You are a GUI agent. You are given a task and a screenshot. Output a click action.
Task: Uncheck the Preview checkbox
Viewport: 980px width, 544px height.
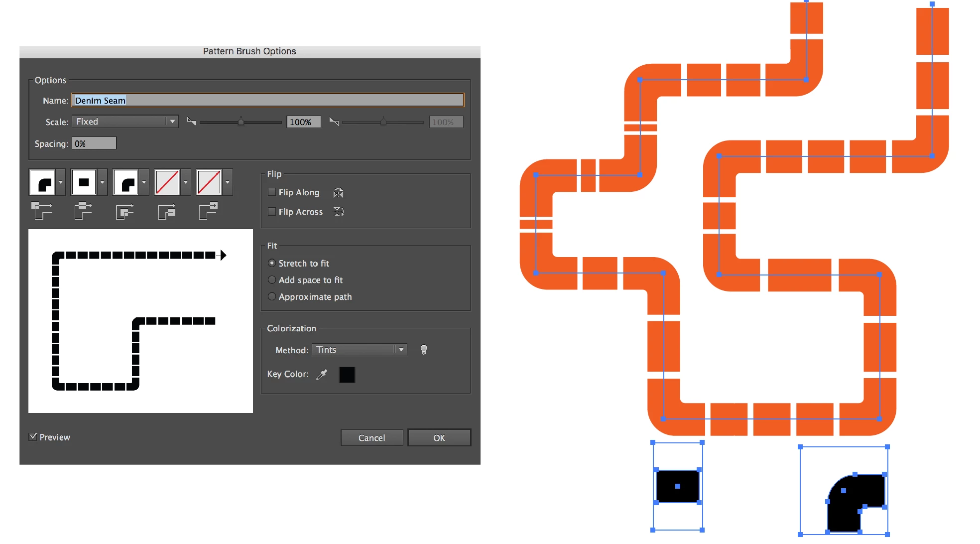(x=33, y=437)
